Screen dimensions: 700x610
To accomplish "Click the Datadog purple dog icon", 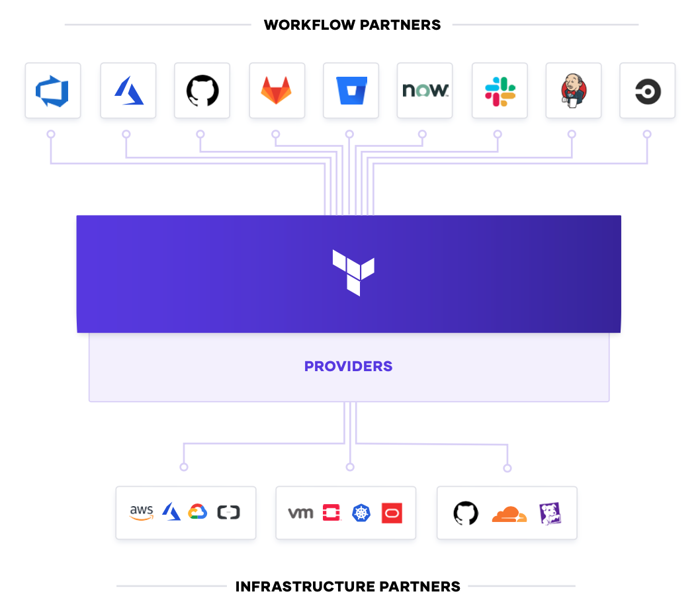I will point(550,513).
